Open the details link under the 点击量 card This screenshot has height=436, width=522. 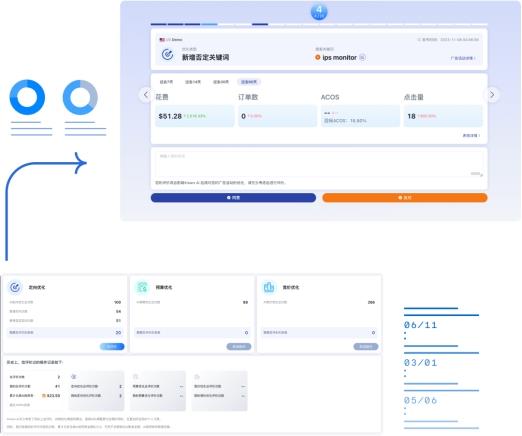471,135
